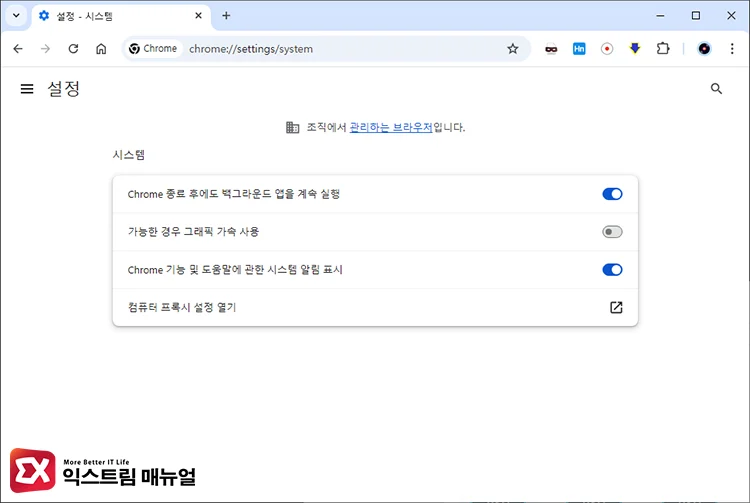
Task: Click the 시스템 section heading
Action: [129, 155]
